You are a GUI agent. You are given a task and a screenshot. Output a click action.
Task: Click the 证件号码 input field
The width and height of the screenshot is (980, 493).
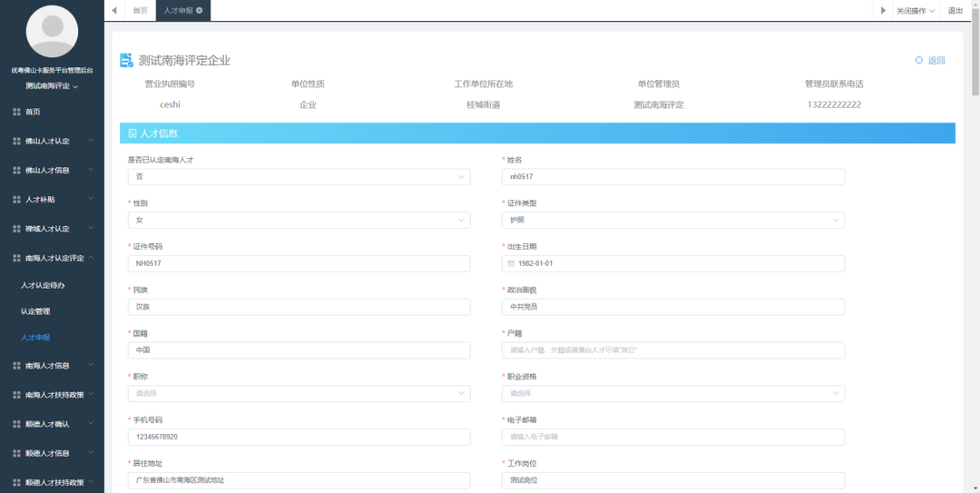299,263
